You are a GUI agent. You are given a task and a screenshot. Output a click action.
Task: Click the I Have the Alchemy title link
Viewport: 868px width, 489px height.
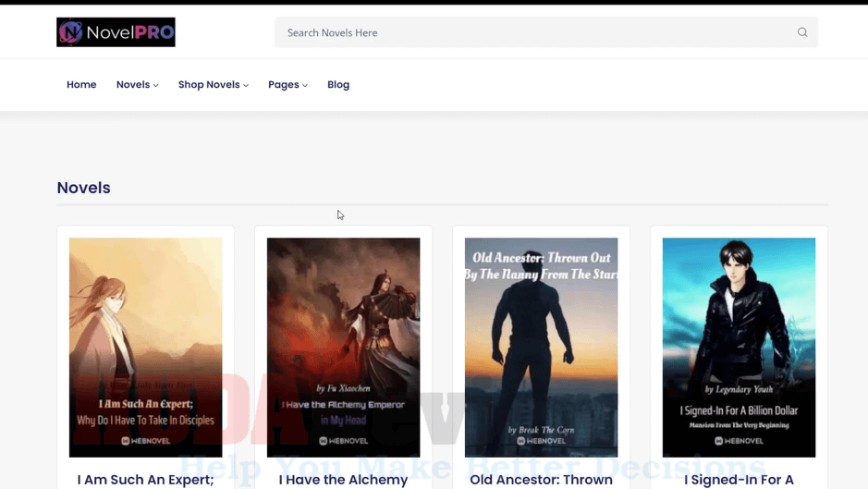tap(343, 480)
